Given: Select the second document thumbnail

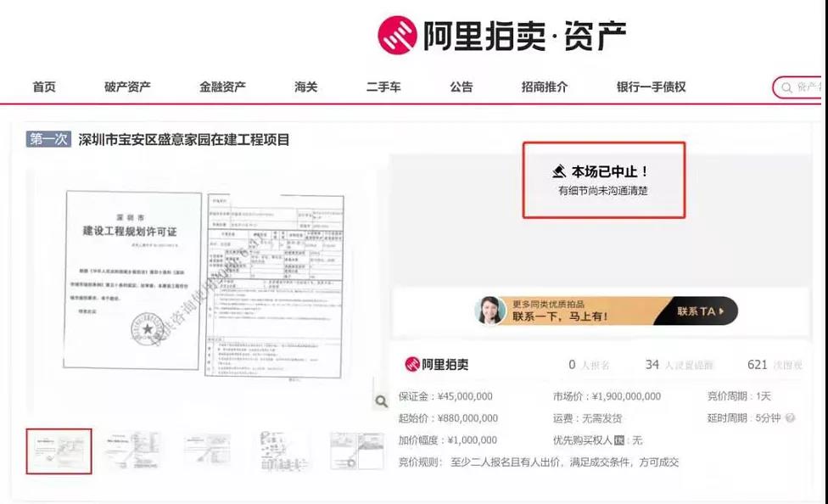Looking at the screenshot, I should tap(132, 451).
